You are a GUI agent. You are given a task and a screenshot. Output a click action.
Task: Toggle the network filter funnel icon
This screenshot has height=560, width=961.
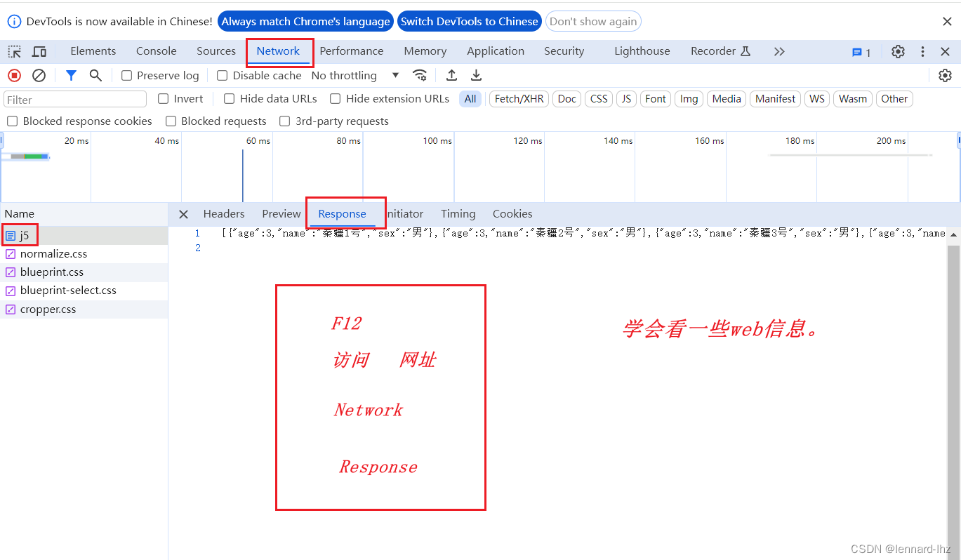pyautogui.click(x=71, y=75)
